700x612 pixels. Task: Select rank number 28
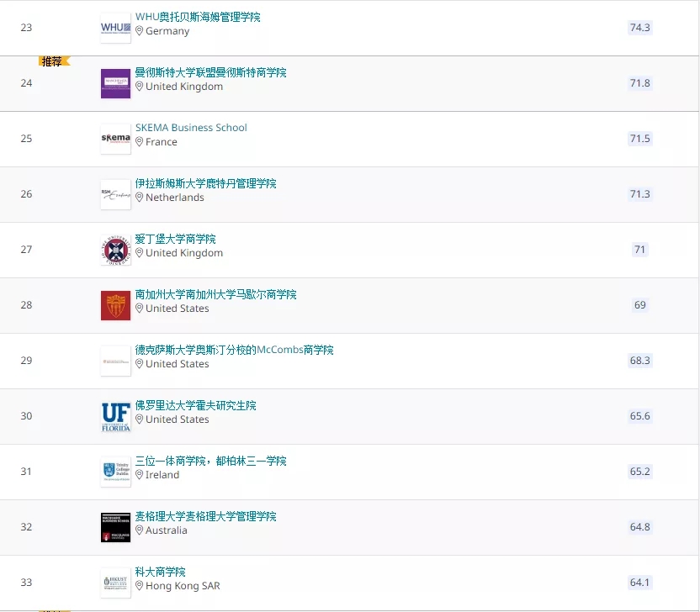[26, 305]
